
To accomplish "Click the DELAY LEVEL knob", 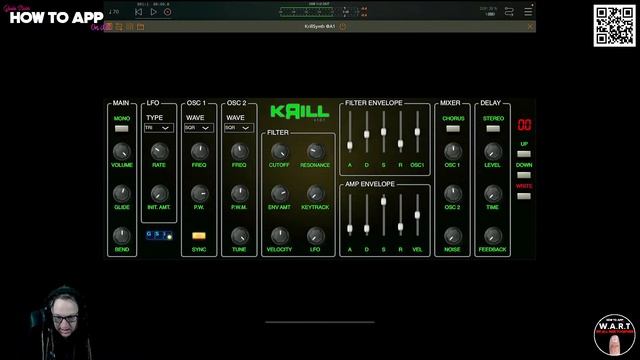I will tap(493, 151).
